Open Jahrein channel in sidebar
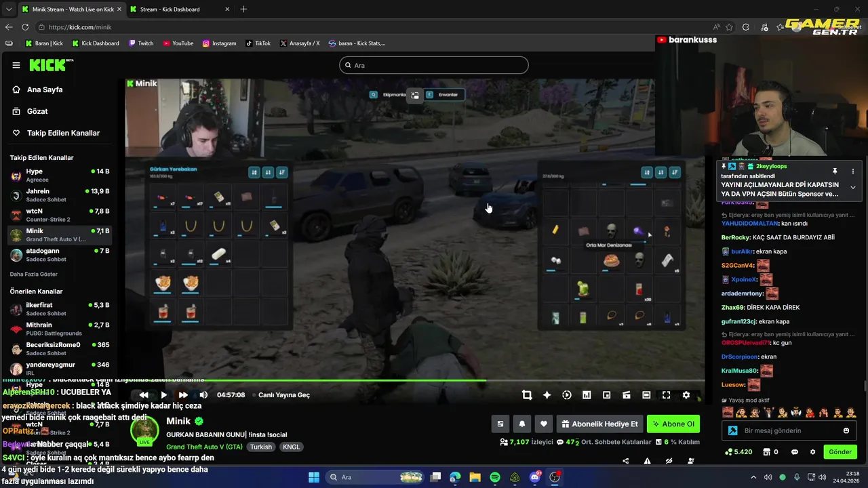This screenshot has height=488, width=868. click(x=60, y=195)
